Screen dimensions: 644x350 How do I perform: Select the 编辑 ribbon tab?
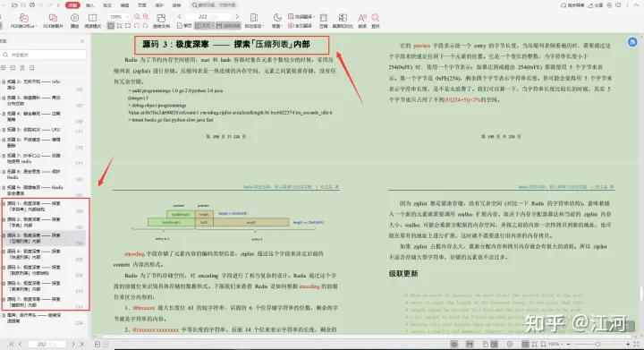pyautogui.click(x=124, y=5)
